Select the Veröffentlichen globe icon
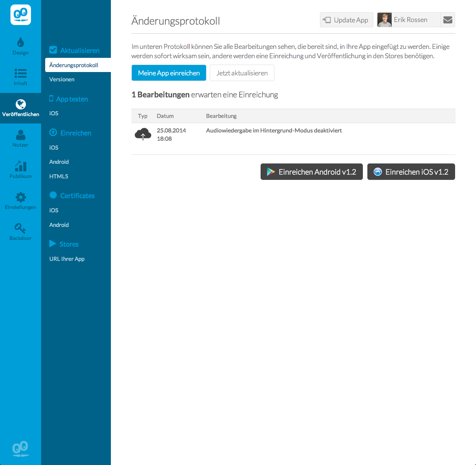This screenshot has height=465, width=476. click(21, 104)
